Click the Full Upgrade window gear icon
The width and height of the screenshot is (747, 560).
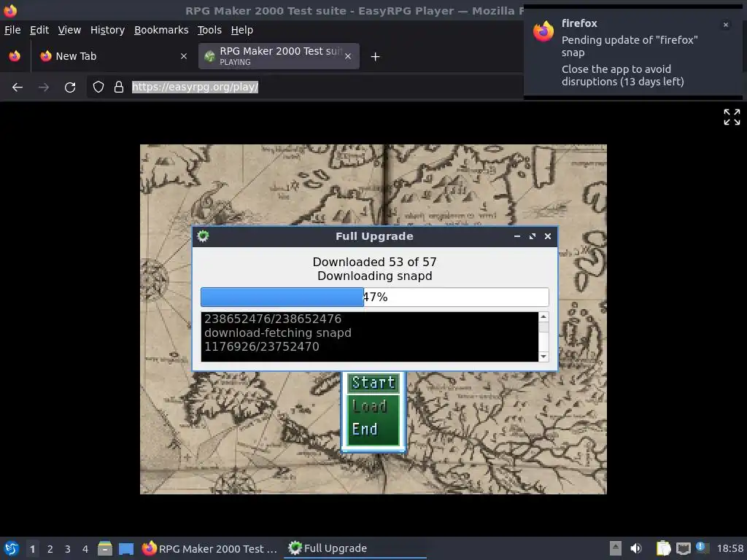(x=203, y=236)
